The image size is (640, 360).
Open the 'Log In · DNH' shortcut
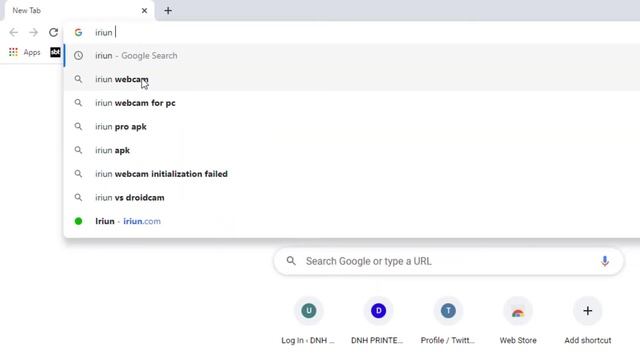click(x=309, y=321)
